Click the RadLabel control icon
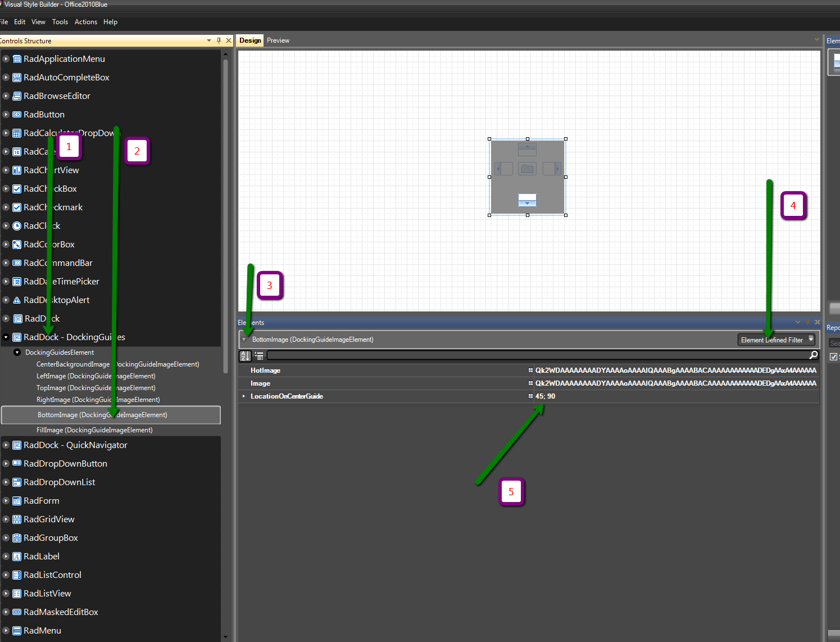 (17, 557)
